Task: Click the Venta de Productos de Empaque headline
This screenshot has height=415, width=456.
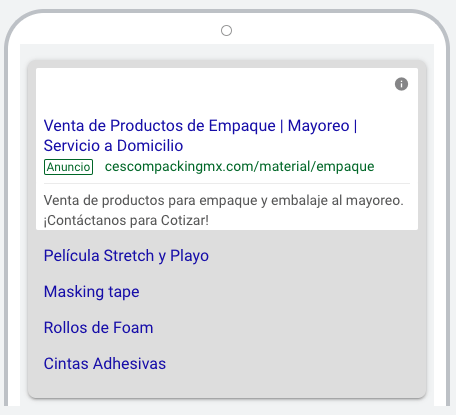Action: (160, 126)
